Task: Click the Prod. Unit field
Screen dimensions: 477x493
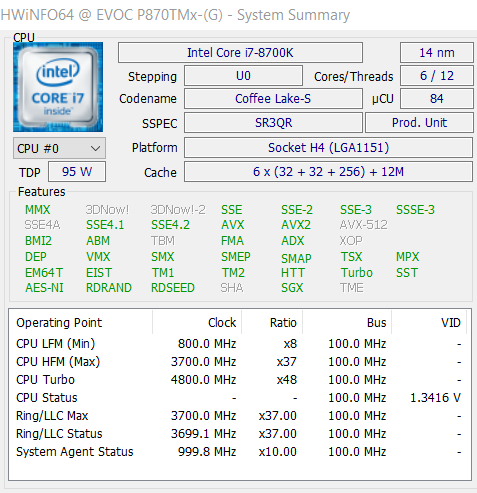Action: click(419, 123)
